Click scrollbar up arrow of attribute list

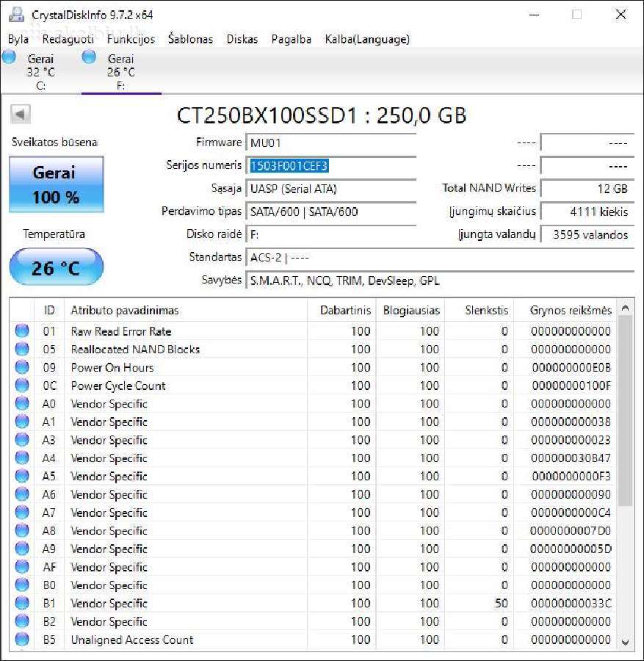pyautogui.click(x=625, y=308)
